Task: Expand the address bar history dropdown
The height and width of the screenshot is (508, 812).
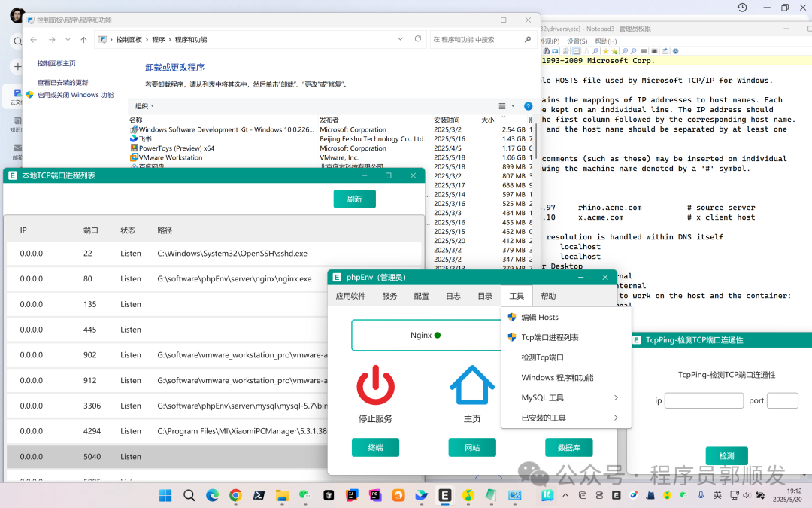Action: (400, 39)
